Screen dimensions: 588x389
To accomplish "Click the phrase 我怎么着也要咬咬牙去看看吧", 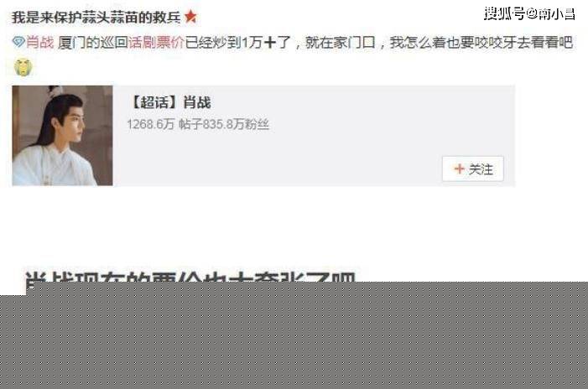I will point(481,43).
